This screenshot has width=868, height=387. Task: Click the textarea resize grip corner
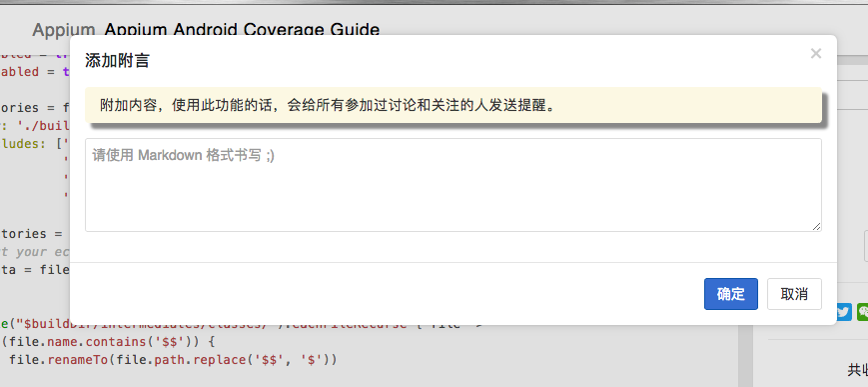tap(816, 226)
